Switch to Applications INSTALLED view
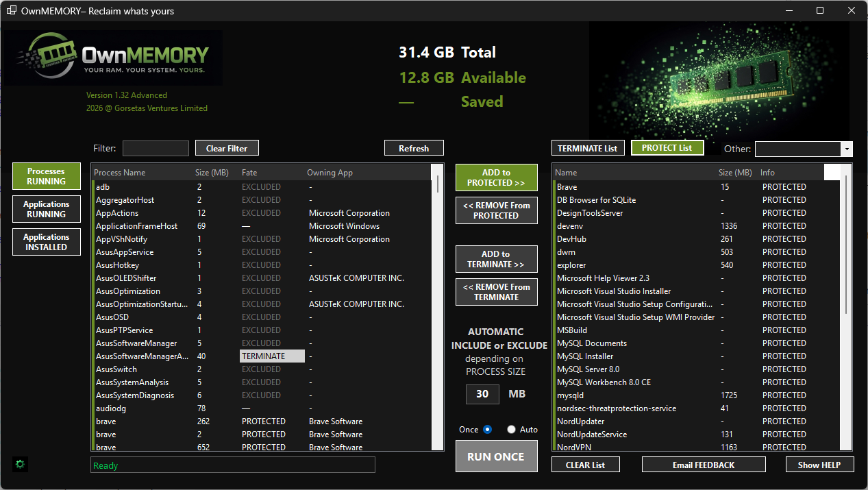 46,242
